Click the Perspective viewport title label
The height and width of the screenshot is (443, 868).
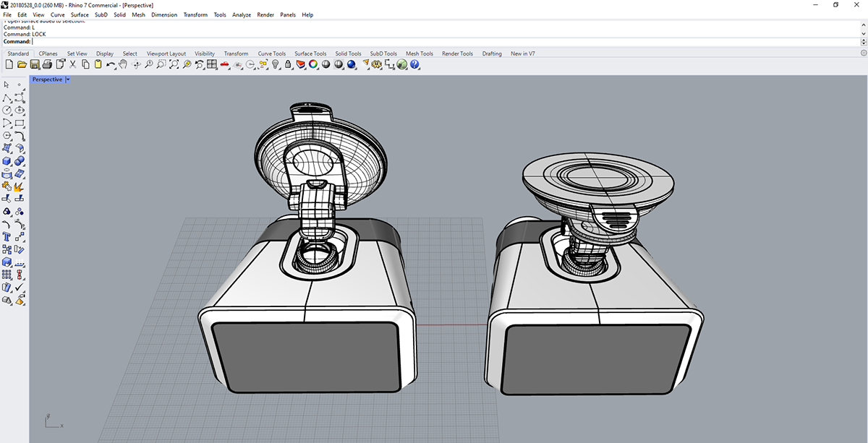pos(47,79)
